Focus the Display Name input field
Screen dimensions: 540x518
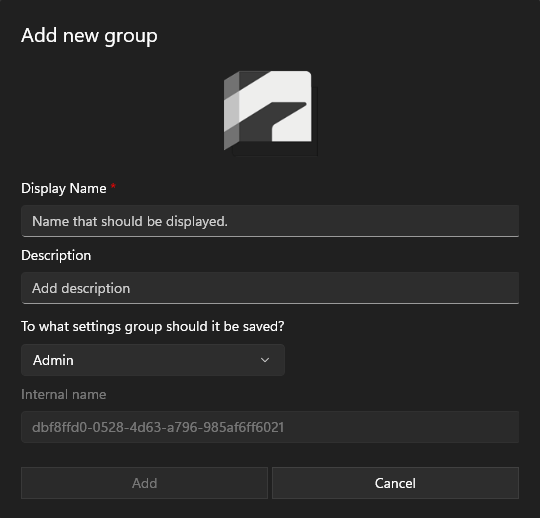click(x=270, y=221)
